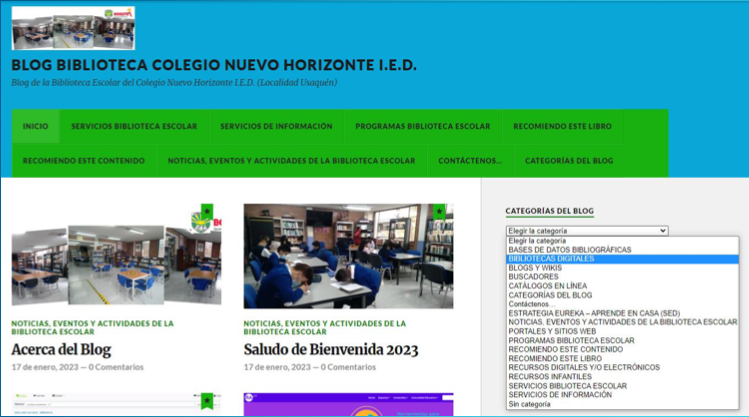Screen dimensions: 749x417
Task: Click the CATEGORÍAS DEL BLOG sidebar heading
Action: point(550,211)
